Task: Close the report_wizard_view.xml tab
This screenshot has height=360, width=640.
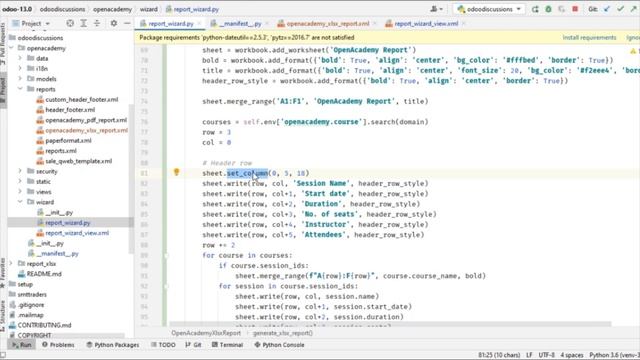Action: pyautogui.click(x=464, y=24)
